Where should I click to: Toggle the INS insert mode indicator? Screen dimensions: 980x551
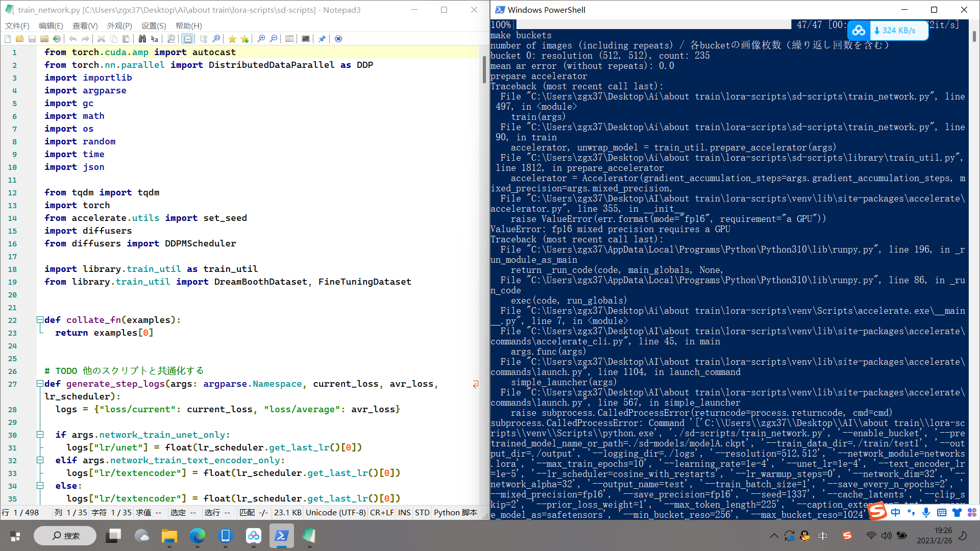(404, 512)
